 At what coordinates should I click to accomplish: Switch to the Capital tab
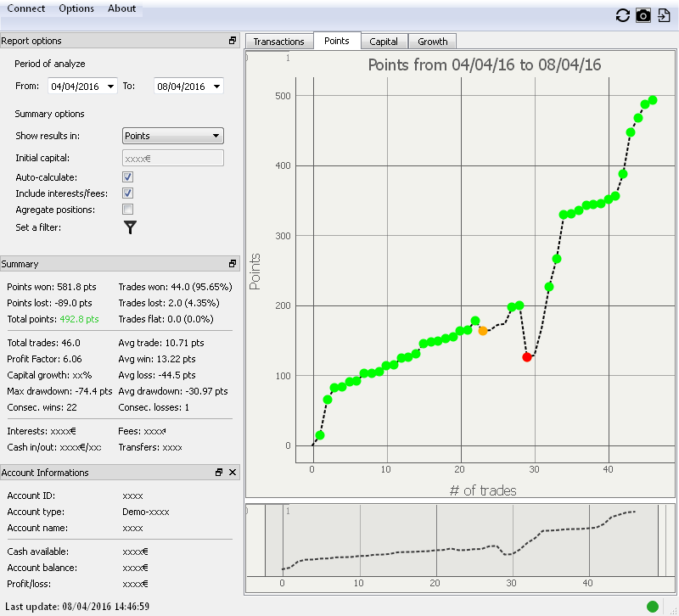click(x=384, y=42)
